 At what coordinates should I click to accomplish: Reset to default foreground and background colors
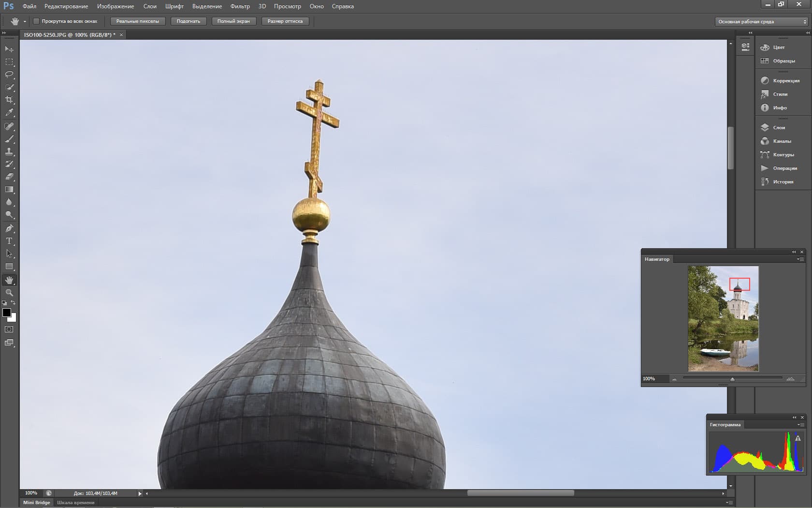(x=4, y=303)
